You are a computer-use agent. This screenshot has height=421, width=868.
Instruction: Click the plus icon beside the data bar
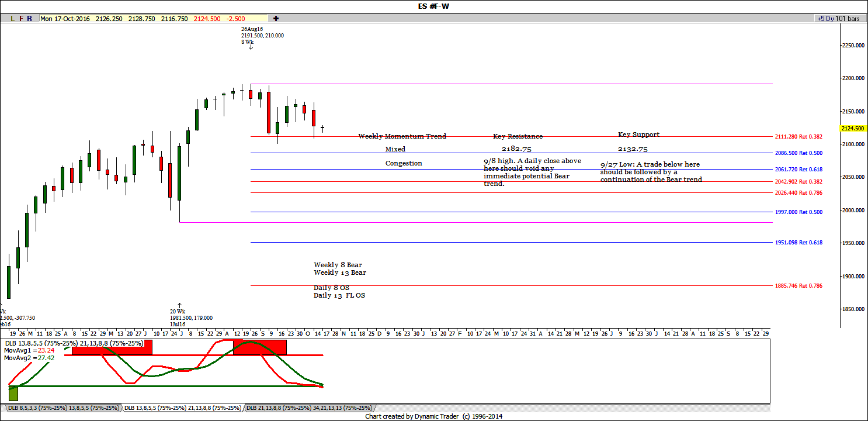pos(276,19)
